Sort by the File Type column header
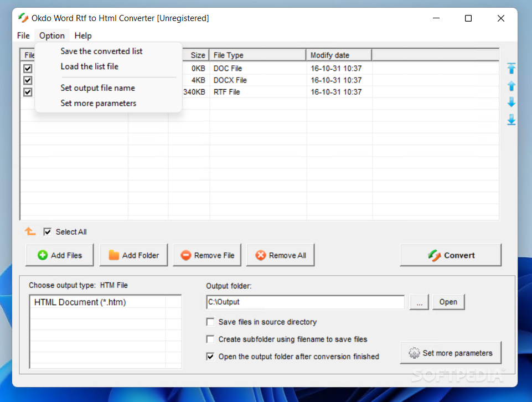The image size is (532, 402). coord(257,55)
